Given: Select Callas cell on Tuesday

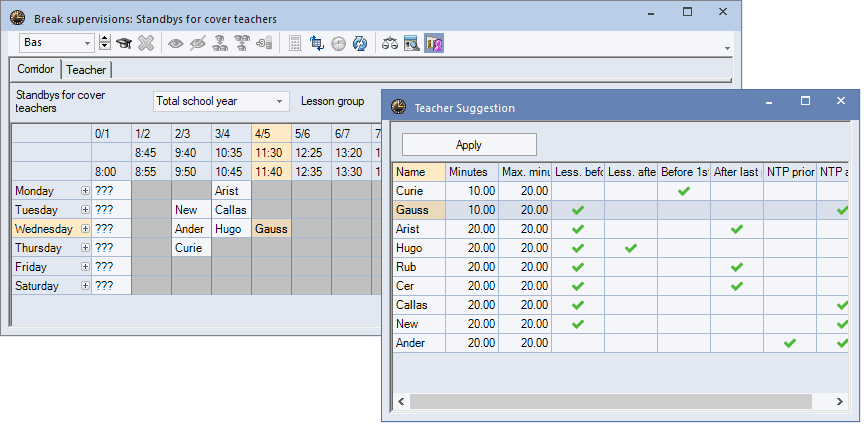Looking at the screenshot, I should pyautogui.click(x=231, y=210).
